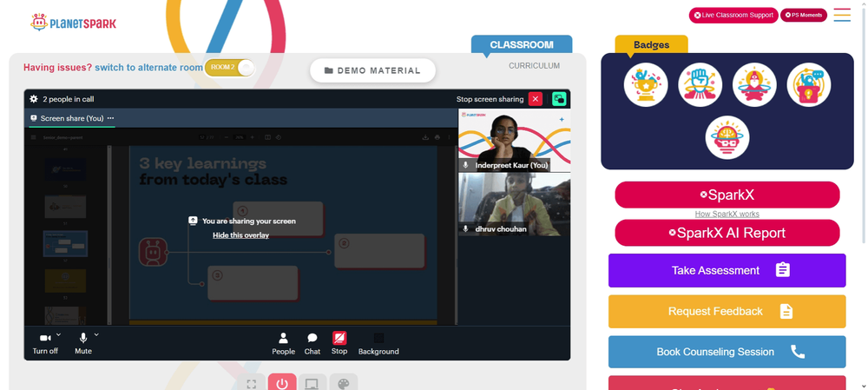
Task: Select the podium speaker badge
Action: 808,85
